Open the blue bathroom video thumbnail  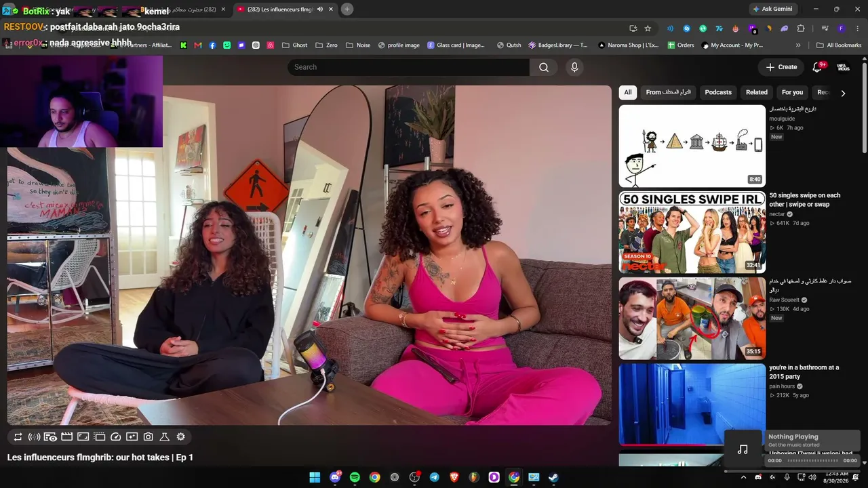[x=692, y=405]
